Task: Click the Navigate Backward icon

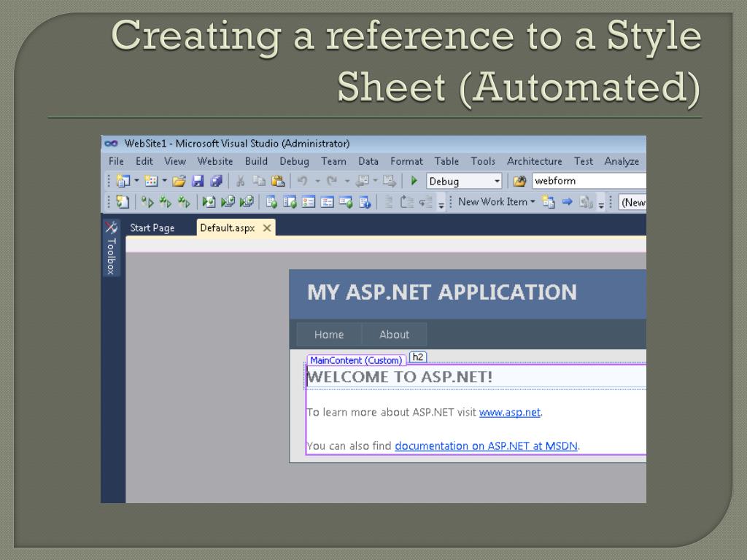Action: click(362, 181)
